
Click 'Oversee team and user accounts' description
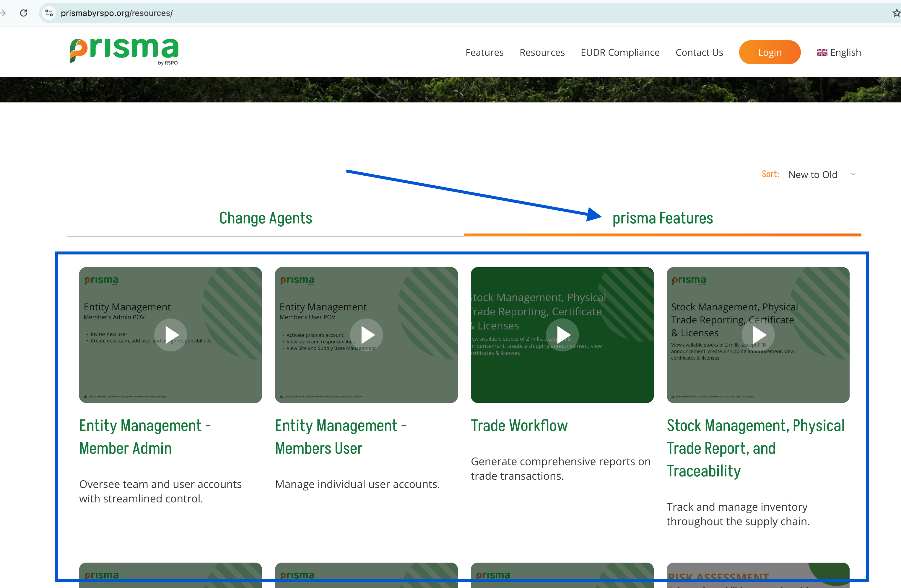tap(160, 491)
